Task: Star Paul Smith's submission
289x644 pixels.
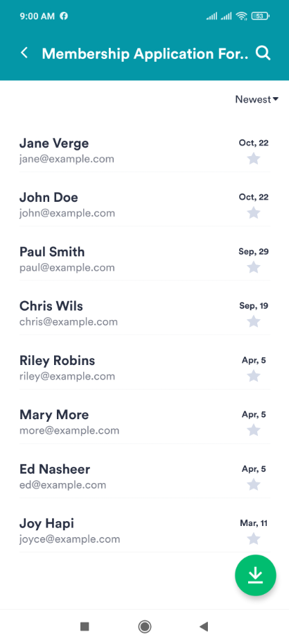Action: tap(254, 267)
